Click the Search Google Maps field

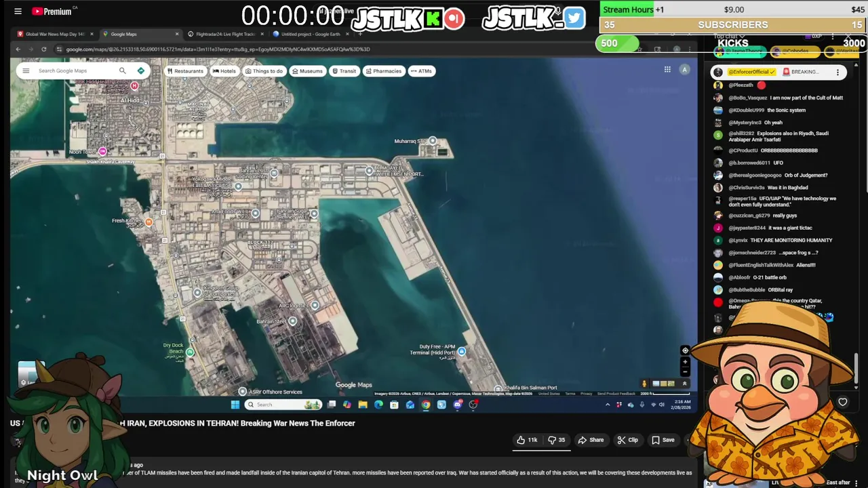pyautogui.click(x=75, y=70)
